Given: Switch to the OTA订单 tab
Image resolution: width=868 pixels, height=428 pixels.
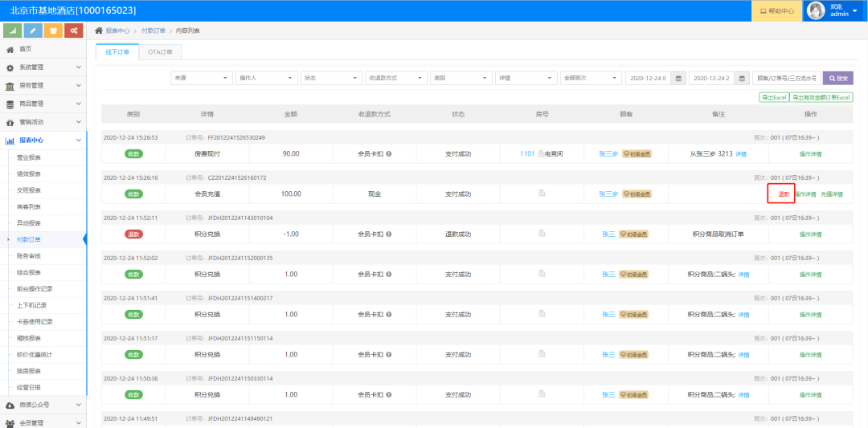Looking at the screenshot, I should (x=160, y=52).
